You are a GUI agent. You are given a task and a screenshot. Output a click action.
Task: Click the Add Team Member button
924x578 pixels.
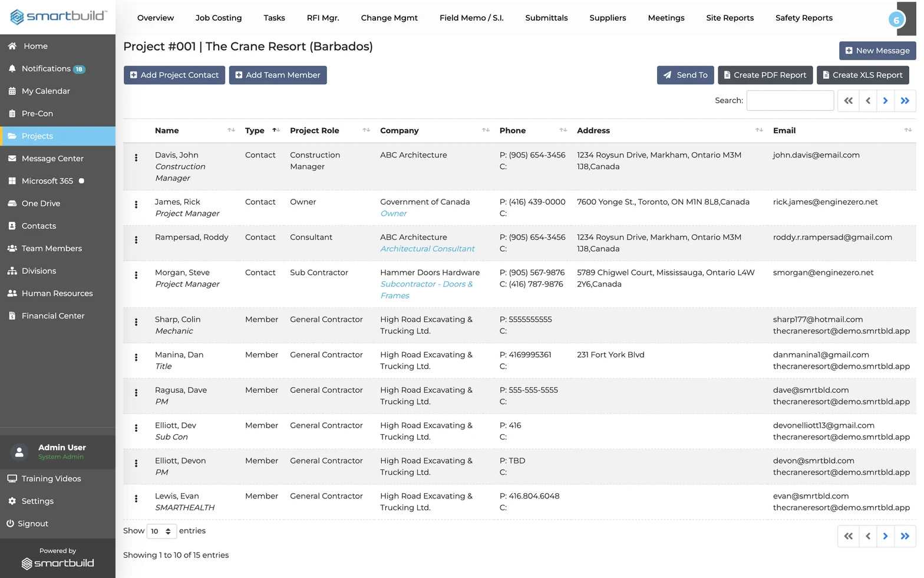coord(278,75)
